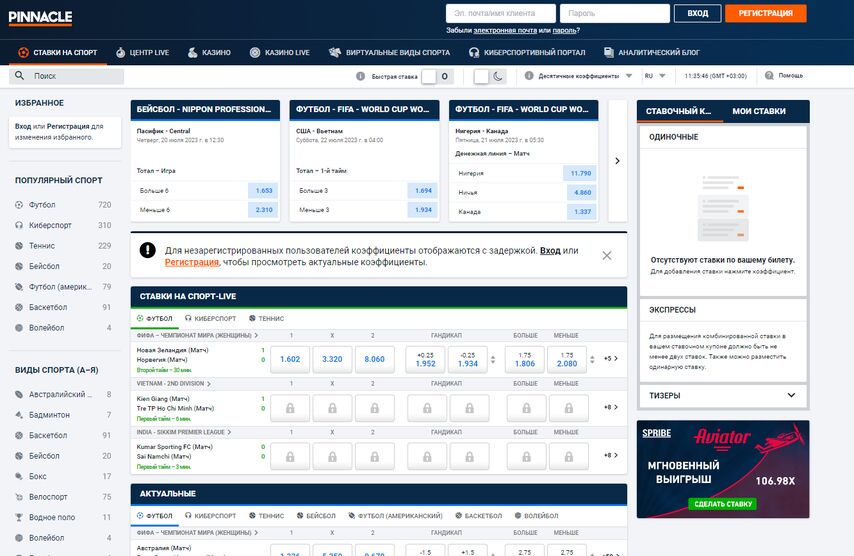854x556 pixels.
Task: Open Ставки на спорт navigation tab
Action: 58,52
